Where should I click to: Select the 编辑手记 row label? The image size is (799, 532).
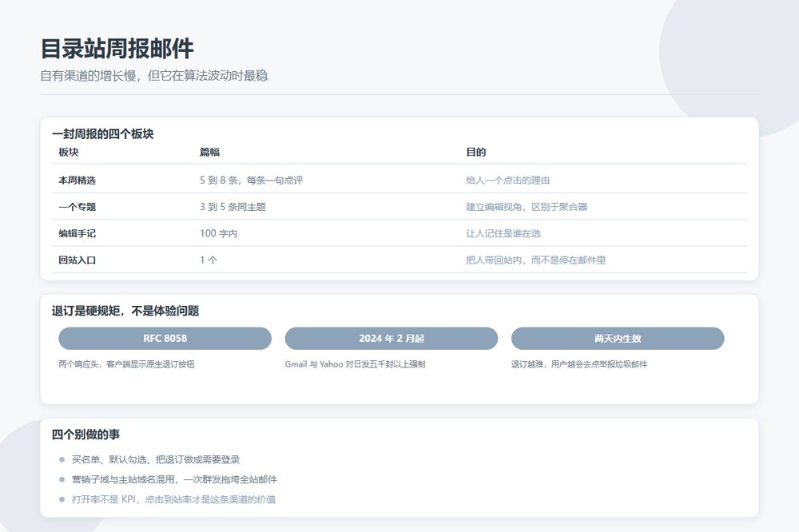(77, 233)
